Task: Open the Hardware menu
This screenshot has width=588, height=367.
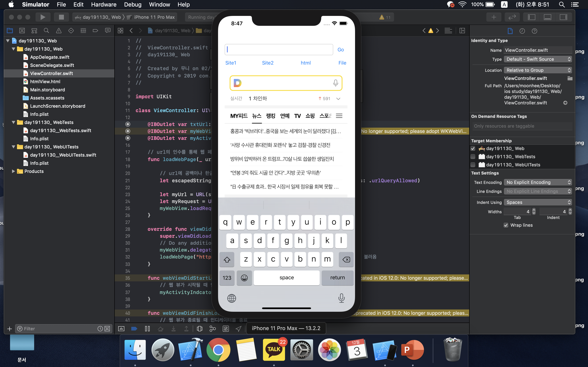Action: (x=104, y=4)
